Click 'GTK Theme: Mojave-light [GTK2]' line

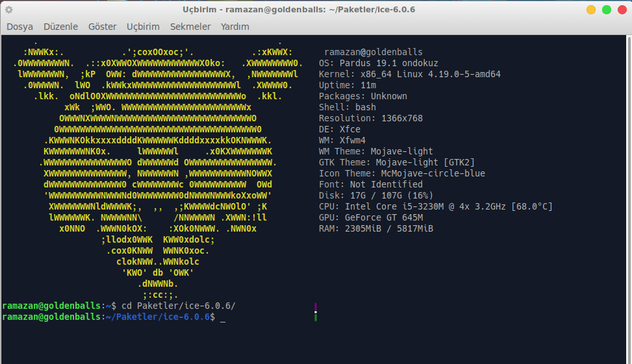397,162
